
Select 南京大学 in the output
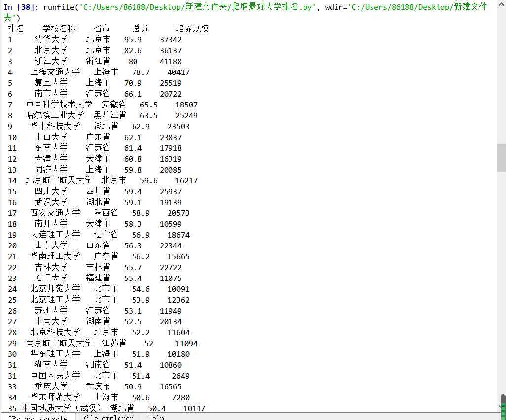(51, 94)
